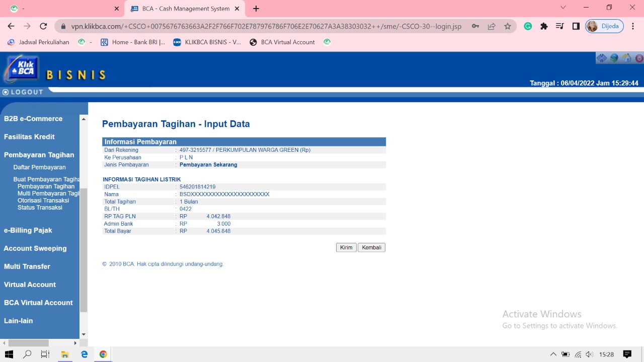644x362 pixels.
Task: Toggle the browser side panel icon
Action: pyautogui.click(x=576, y=26)
